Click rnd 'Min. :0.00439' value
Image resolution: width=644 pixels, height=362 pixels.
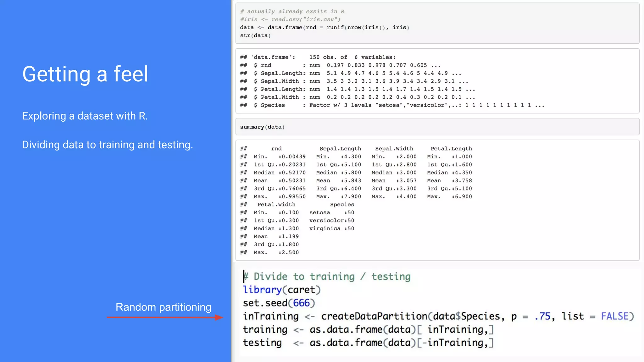tap(280, 157)
